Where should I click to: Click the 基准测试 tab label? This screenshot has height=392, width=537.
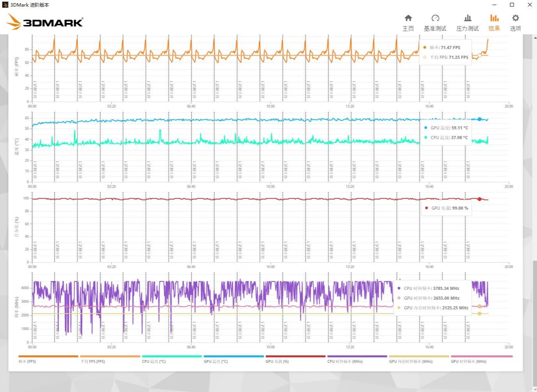(x=435, y=28)
